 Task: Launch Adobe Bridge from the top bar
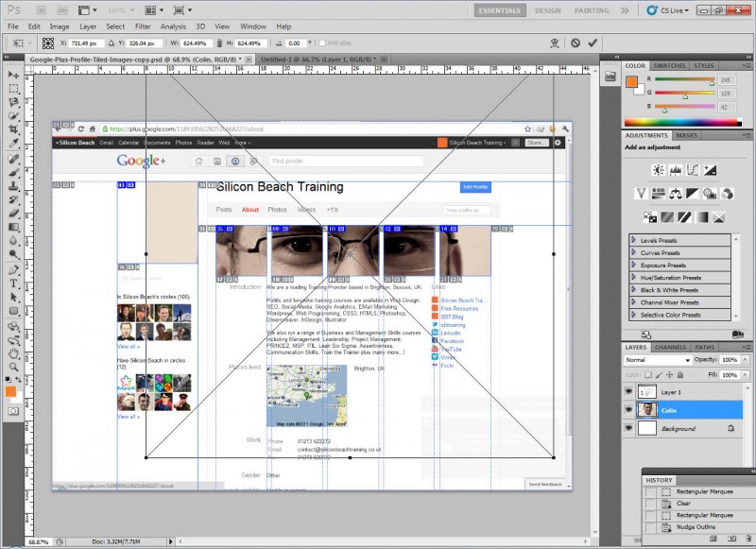coord(42,10)
